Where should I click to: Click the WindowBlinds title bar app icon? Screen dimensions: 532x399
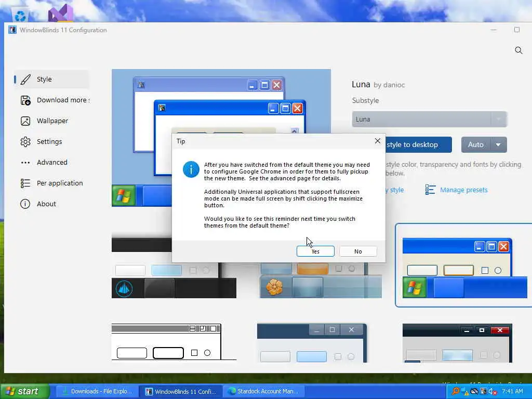[x=12, y=30]
